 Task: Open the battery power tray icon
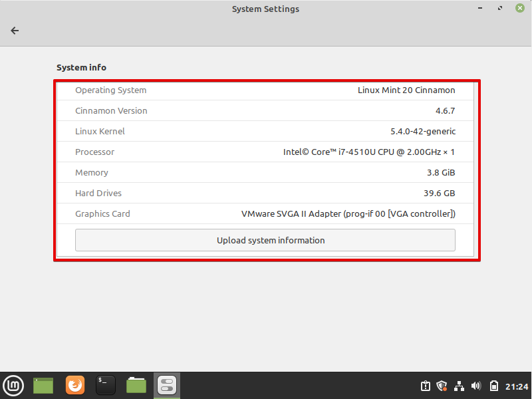point(494,386)
